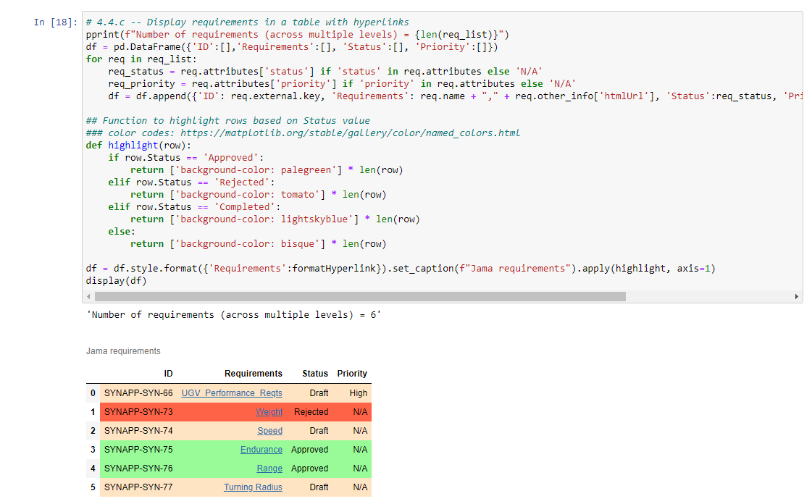812x504 pixels.
Task: Open the Speed requirement link
Action: pos(269,431)
